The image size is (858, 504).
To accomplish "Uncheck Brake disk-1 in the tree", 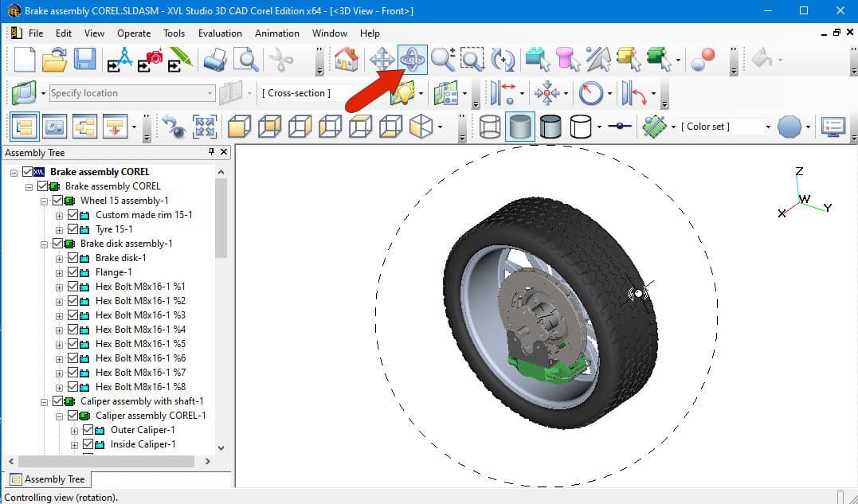I will point(72,258).
